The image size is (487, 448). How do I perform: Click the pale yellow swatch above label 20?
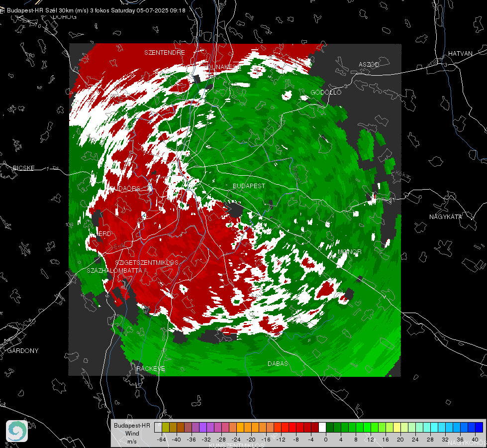click(397, 427)
